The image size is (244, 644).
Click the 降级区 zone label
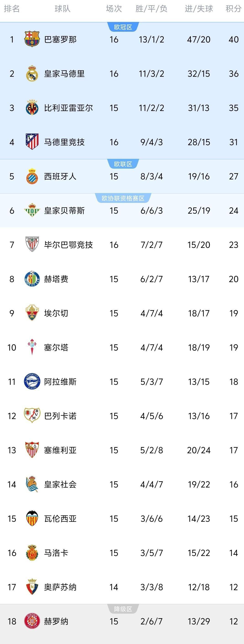123,609
